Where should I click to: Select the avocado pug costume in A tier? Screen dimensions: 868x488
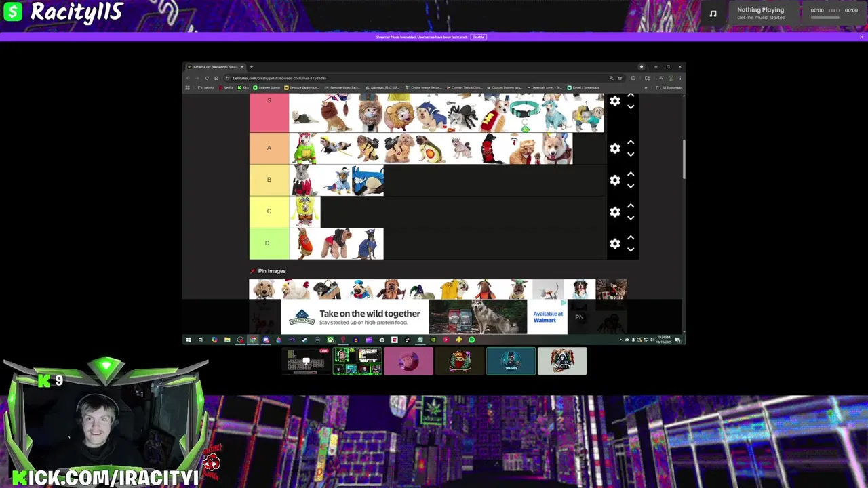[431, 148]
